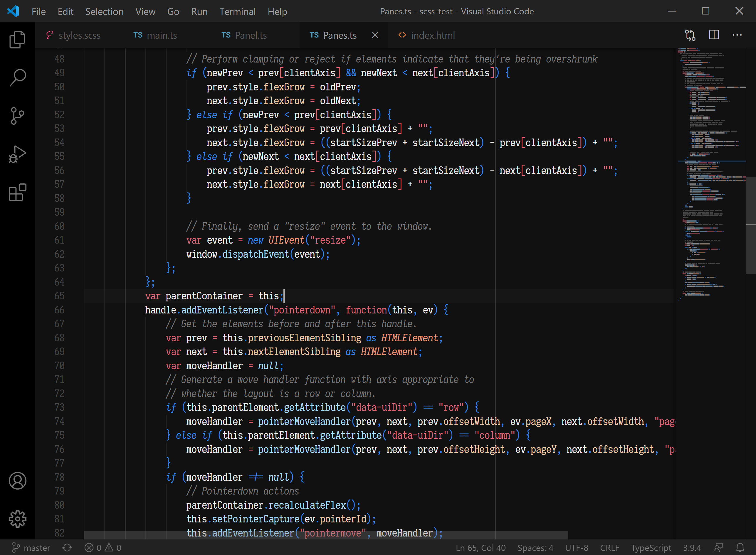
Task: Click the Open Changes compare icon
Action: pos(690,35)
